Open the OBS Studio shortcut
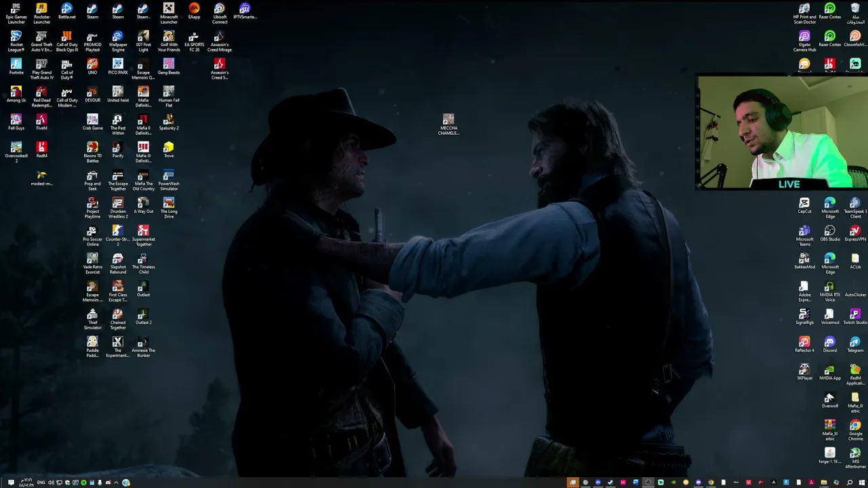868x488 pixels. pyautogui.click(x=830, y=233)
